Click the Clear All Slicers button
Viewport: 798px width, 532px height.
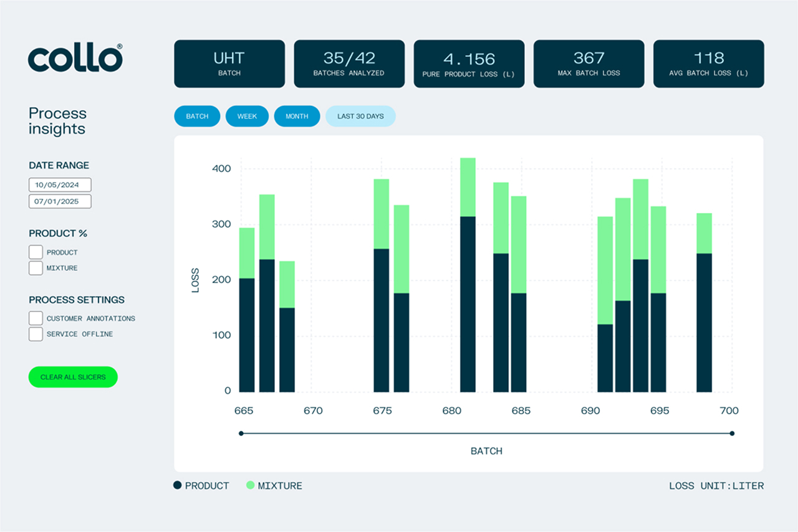click(x=73, y=377)
